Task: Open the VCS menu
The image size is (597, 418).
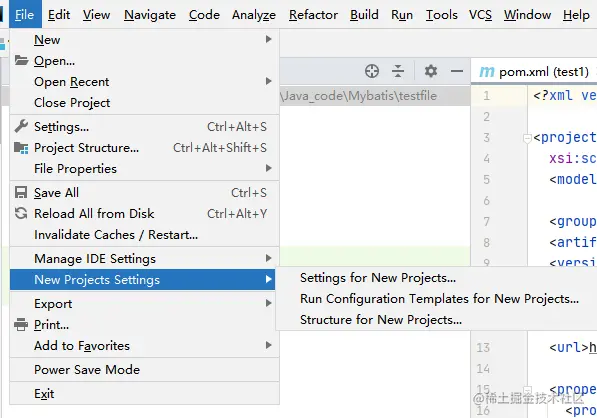Action: pos(480,14)
